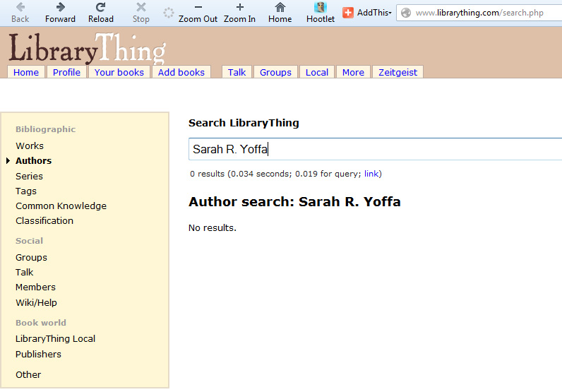Select Members in the sidebar
Viewport: 562px width, 392px height.
(35, 287)
